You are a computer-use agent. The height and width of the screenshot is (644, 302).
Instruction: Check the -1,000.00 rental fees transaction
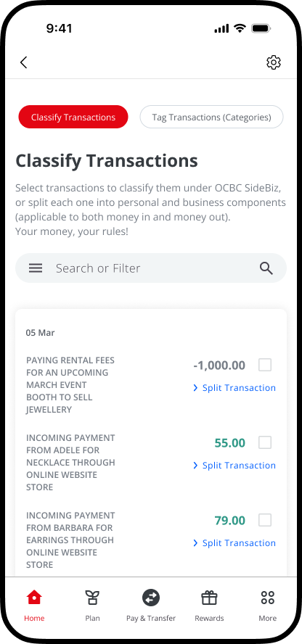coord(264,365)
